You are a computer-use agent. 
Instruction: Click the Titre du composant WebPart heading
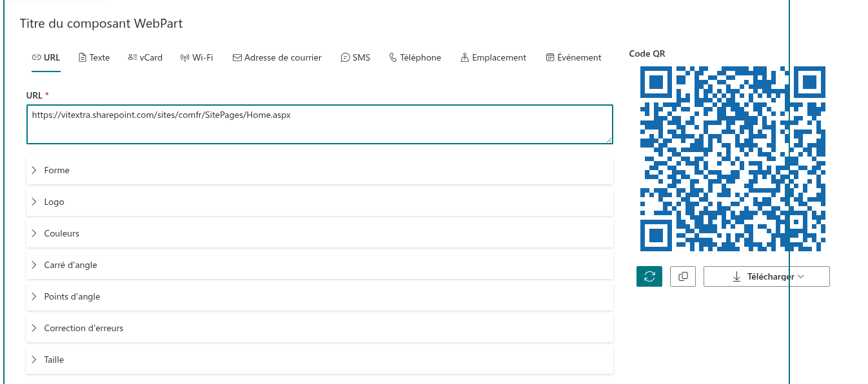click(x=101, y=24)
